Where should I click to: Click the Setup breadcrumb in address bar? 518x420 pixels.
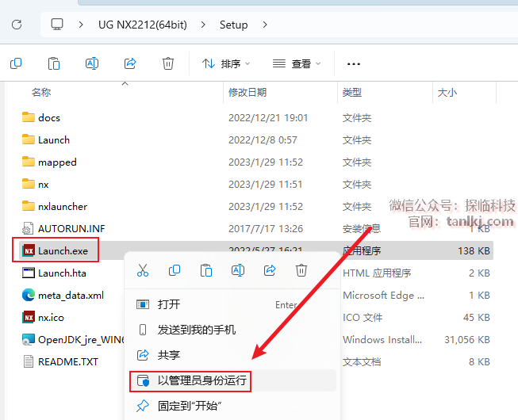tap(233, 25)
